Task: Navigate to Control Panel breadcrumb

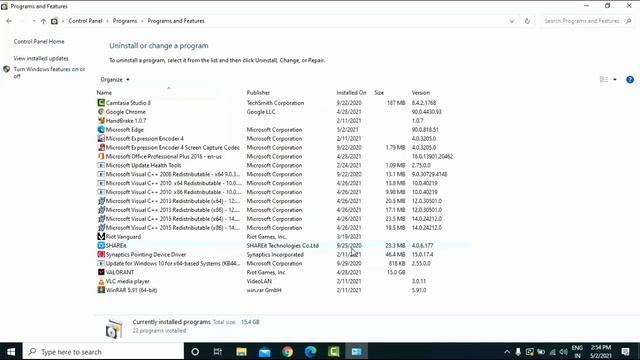Action: click(x=85, y=21)
